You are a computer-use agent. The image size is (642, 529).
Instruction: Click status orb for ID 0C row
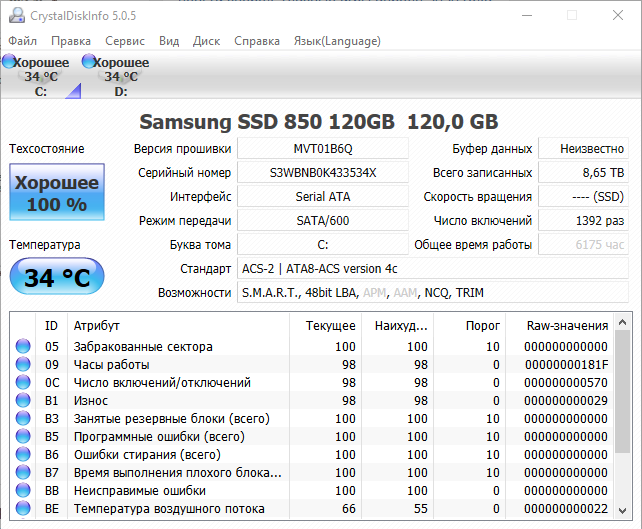click(23, 382)
